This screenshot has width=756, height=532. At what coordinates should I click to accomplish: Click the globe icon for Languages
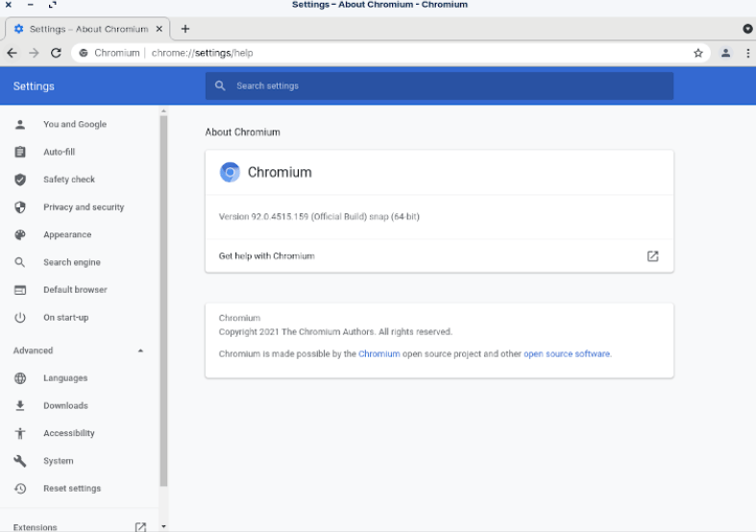tap(20, 378)
